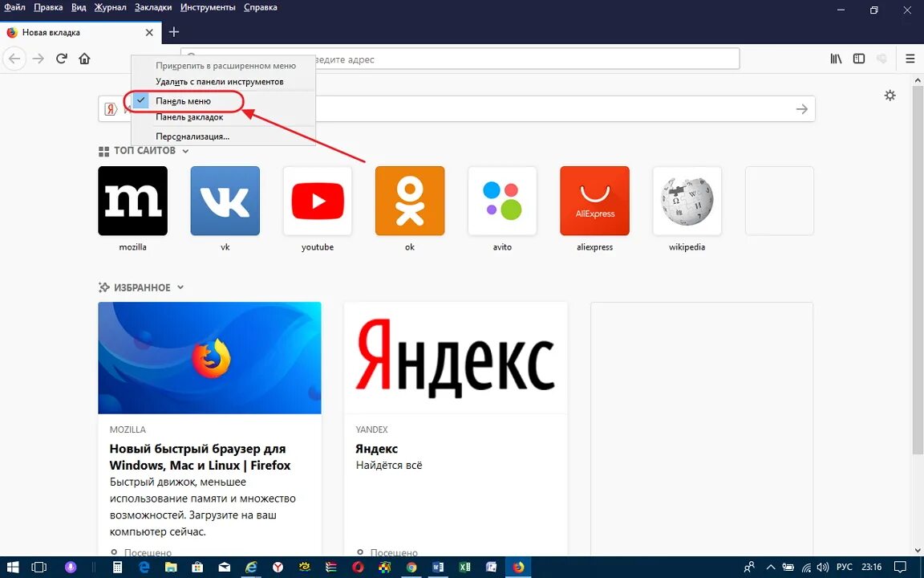Switch input language РУС
This screenshot has height=578, width=924.
pyautogui.click(x=844, y=568)
